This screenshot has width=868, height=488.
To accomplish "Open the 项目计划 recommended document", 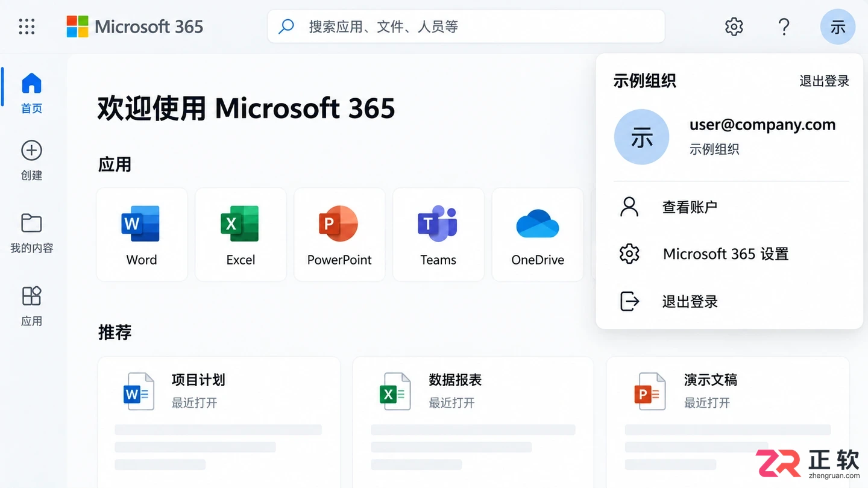I will (x=219, y=422).
